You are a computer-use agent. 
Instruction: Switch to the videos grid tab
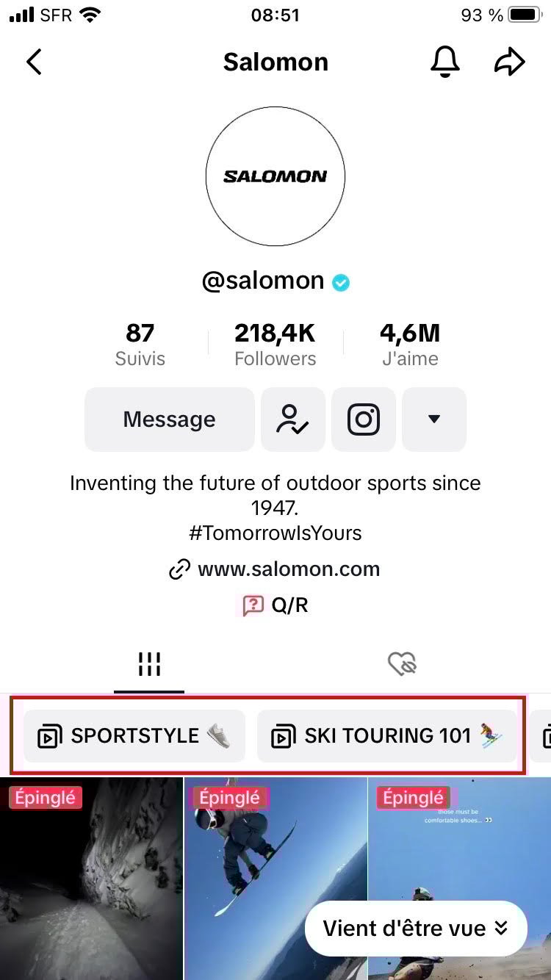click(149, 664)
